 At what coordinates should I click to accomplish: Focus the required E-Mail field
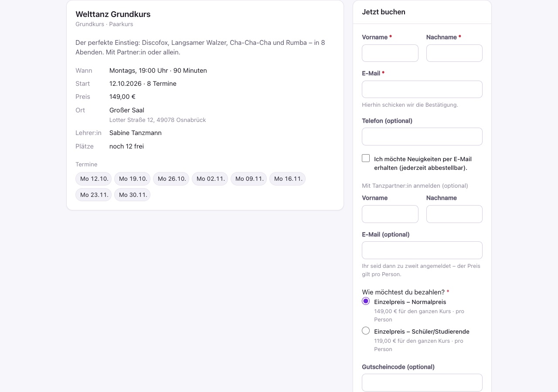(422, 89)
